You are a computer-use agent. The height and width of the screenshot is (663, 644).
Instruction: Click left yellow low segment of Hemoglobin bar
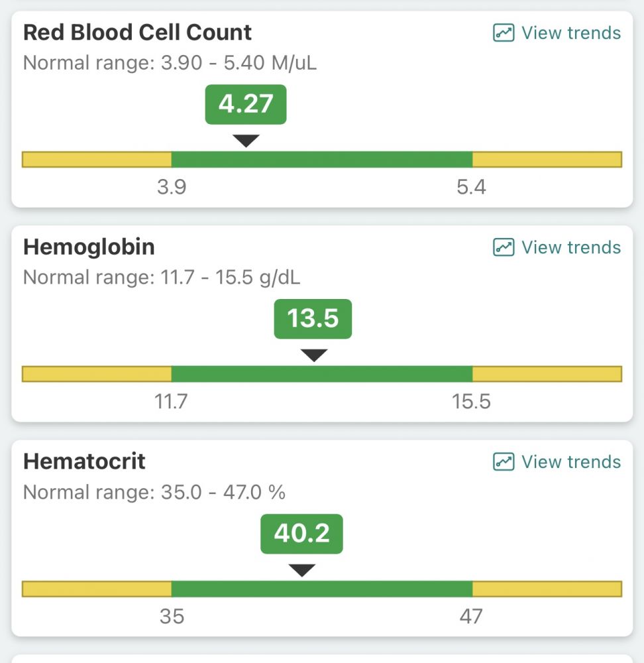point(97,374)
